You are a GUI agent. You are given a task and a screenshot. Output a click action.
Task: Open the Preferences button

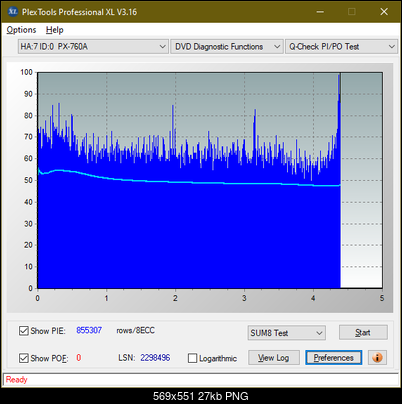[334, 358]
